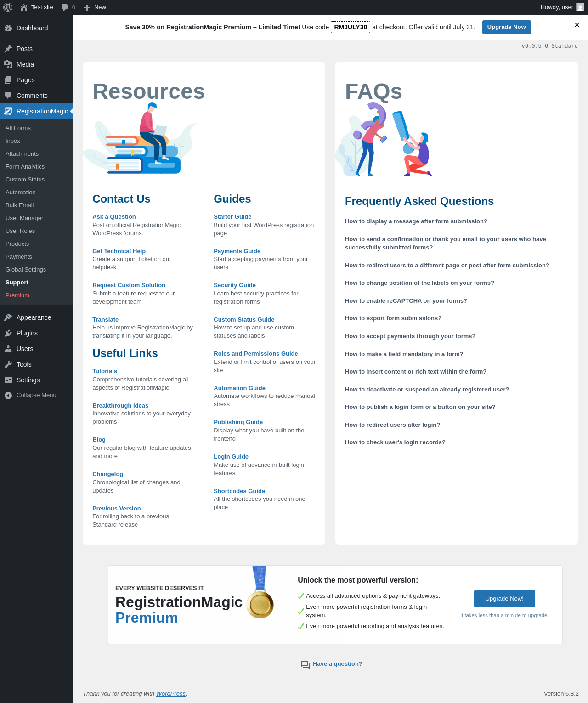Click the Plugins plug icon
This screenshot has width=588, height=703.
point(8,333)
